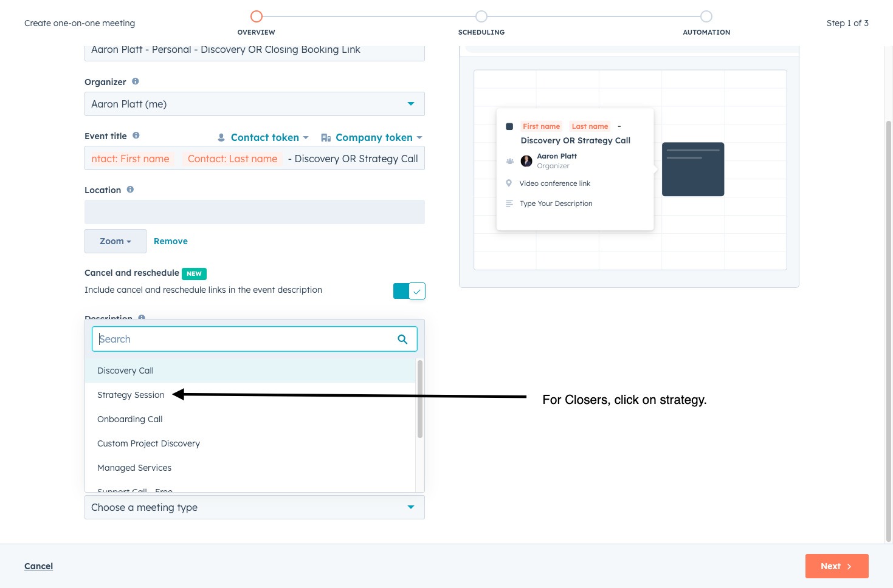Image resolution: width=893 pixels, height=588 pixels.
Task: Go to the Automation step
Action: tap(706, 16)
